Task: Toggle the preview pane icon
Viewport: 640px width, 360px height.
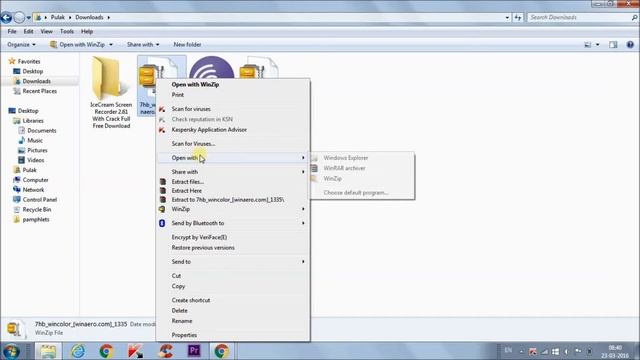Action: pos(613,44)
